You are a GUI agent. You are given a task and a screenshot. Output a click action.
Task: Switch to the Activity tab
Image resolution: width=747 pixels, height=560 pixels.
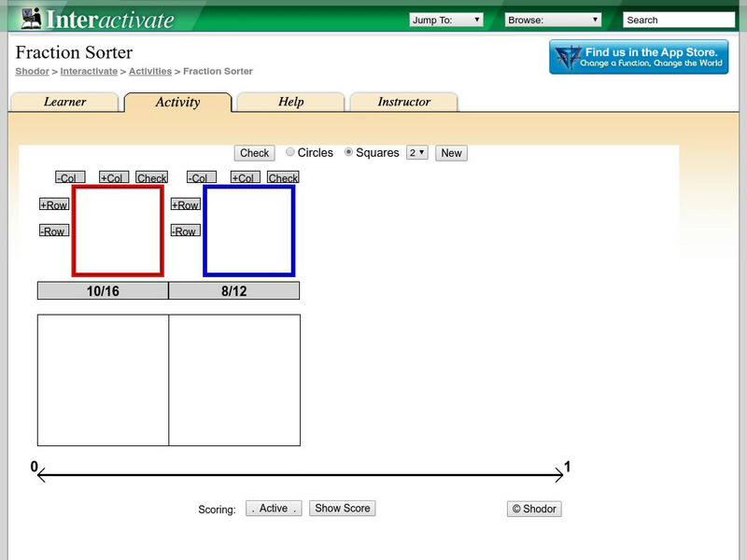tap(177, 103)
